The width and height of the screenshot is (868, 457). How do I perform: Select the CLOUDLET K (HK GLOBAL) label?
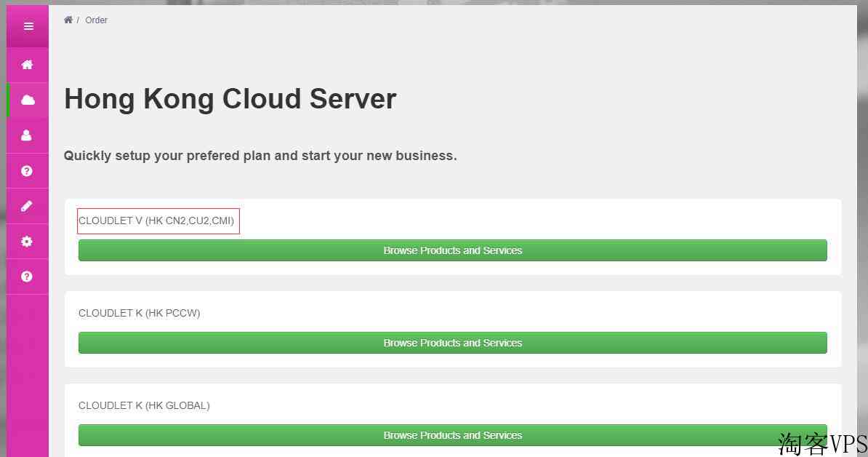[x=144, y=405]
